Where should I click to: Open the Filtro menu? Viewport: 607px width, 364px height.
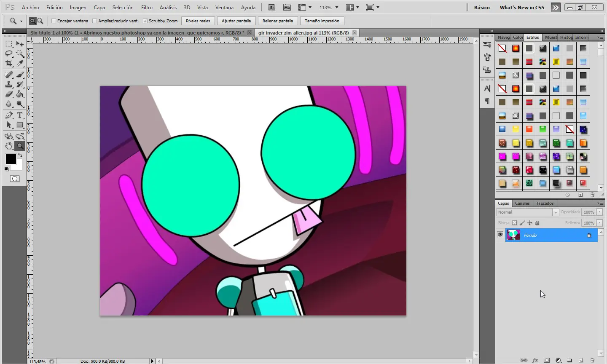[147, 8]
